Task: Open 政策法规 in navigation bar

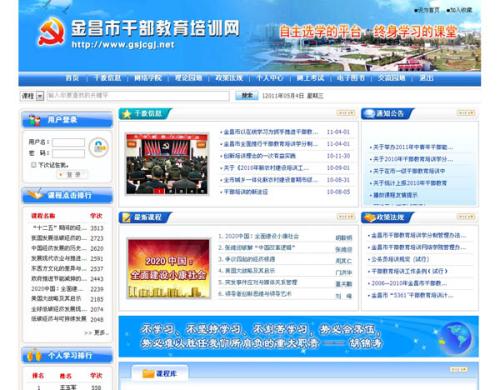Action: 229,78
